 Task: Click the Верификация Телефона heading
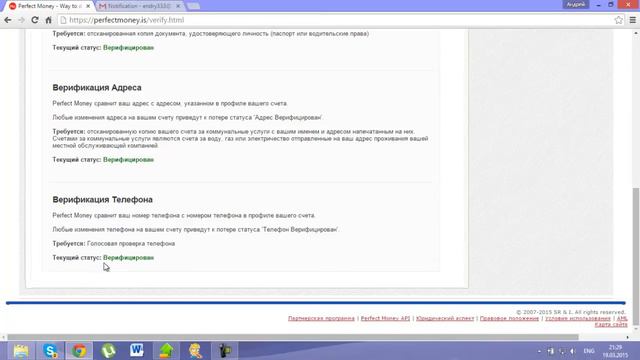point(102,200)
